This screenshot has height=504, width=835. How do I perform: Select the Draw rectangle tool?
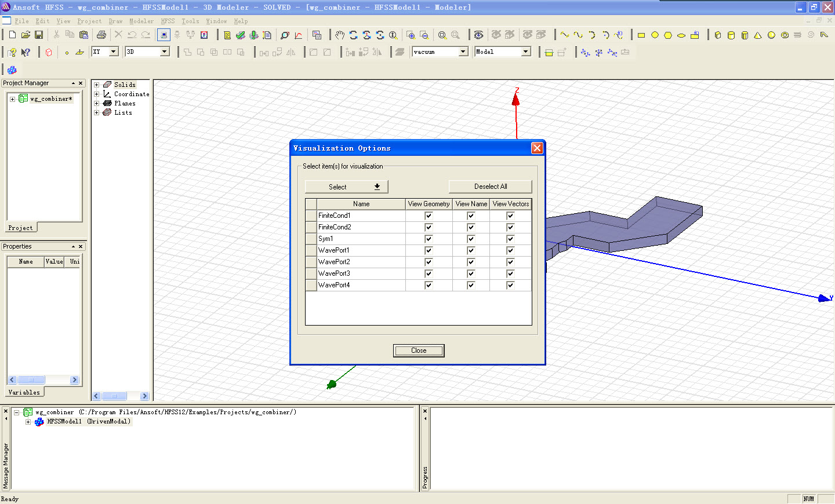641,35
